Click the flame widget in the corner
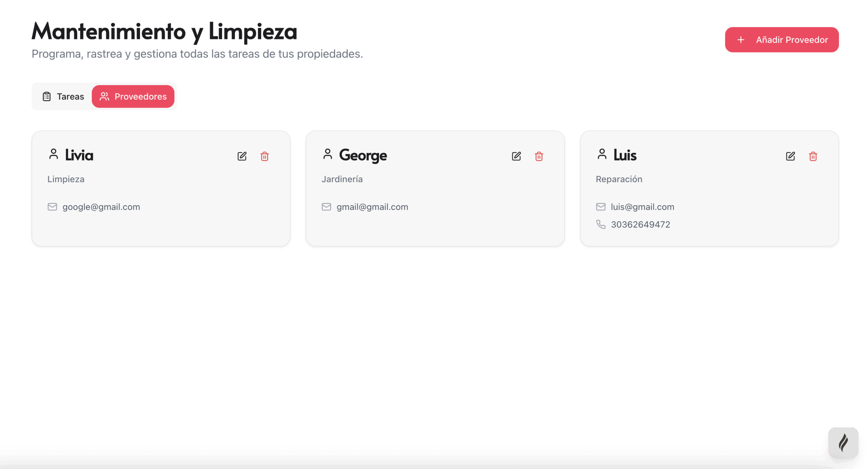The image size is (868, 469). click(x=843, y=443)
